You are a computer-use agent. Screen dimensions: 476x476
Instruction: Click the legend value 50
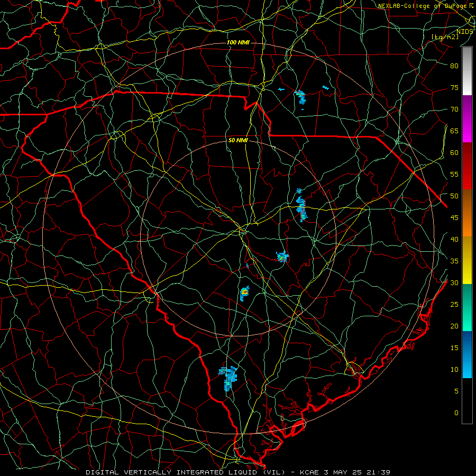(x=454, y=196)
